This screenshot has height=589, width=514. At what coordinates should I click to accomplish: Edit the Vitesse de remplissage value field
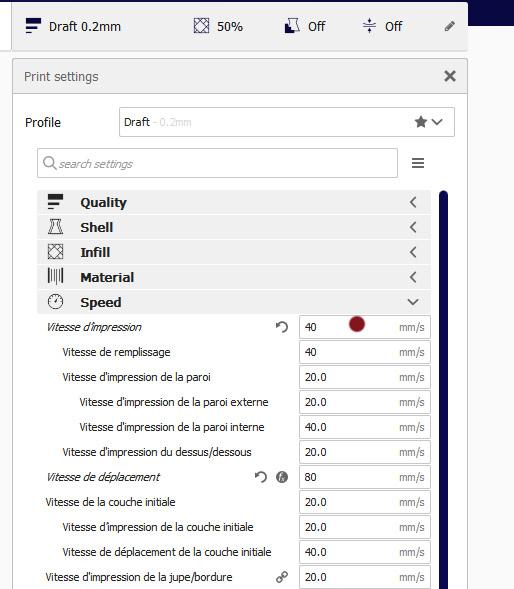point(364,352)
